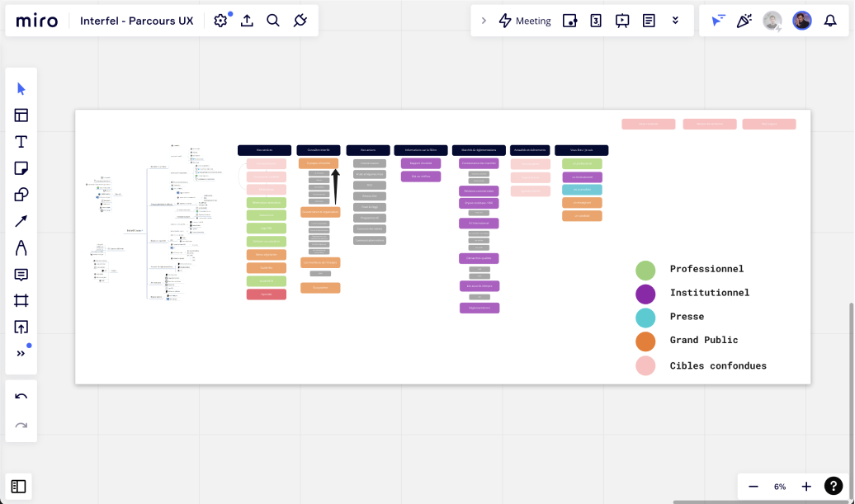Open the Interfel - Parcours UX board title
The width and height of the screenshot is (855, 504).
(x=136, y=21)
